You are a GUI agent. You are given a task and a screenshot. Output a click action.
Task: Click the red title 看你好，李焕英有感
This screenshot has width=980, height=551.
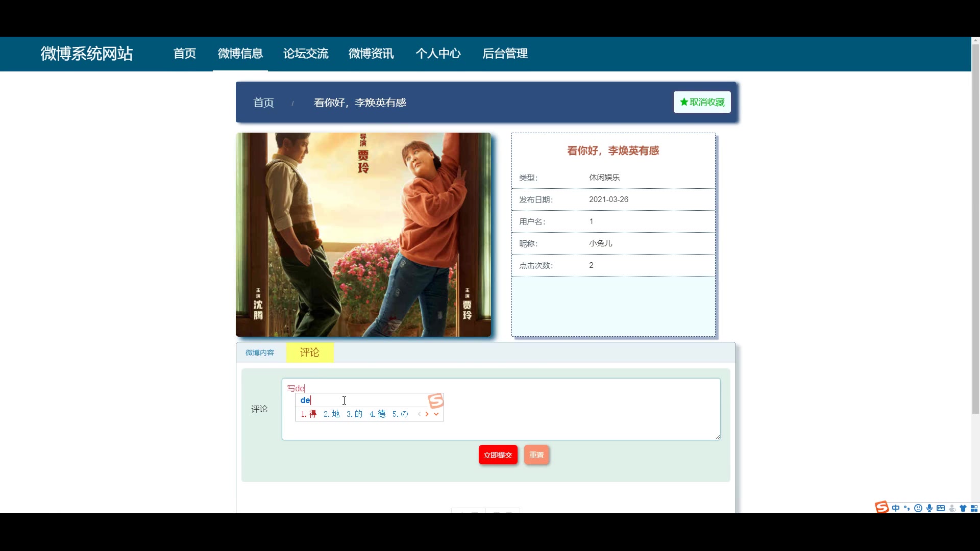coord(613,151)
